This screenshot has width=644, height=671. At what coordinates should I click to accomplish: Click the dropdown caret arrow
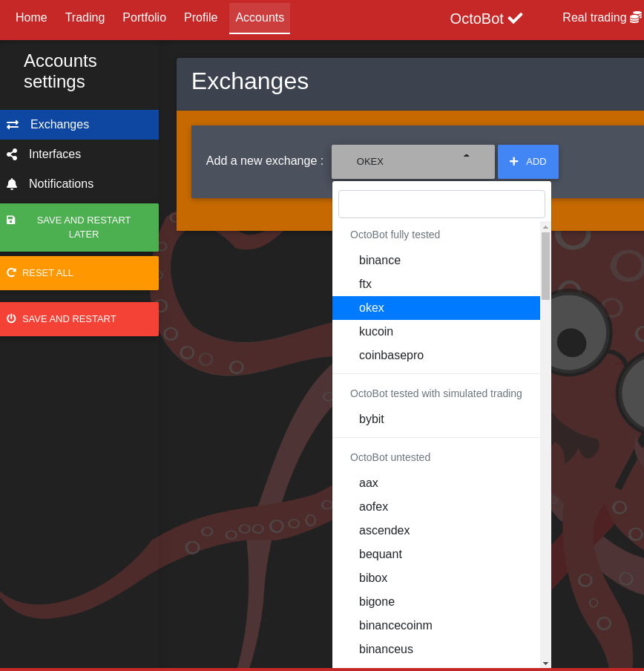point(467,156)
